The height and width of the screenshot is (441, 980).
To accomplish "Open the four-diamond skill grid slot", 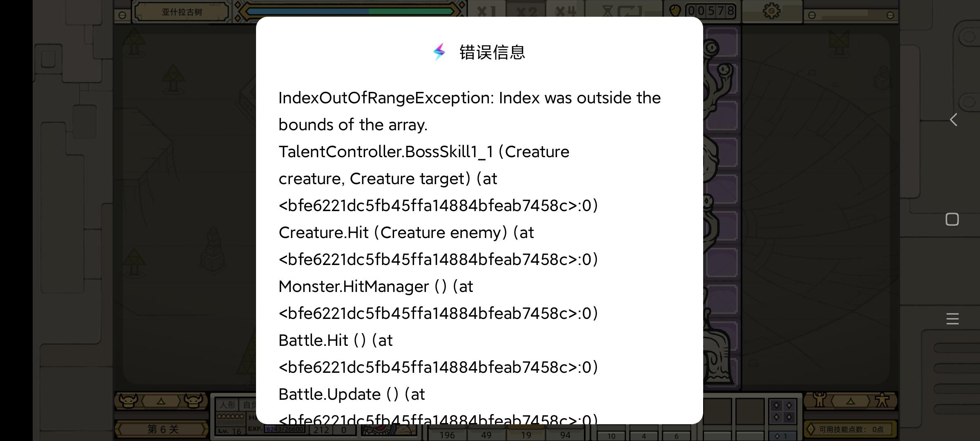I will pyautogui.click(x=783, y=411).
